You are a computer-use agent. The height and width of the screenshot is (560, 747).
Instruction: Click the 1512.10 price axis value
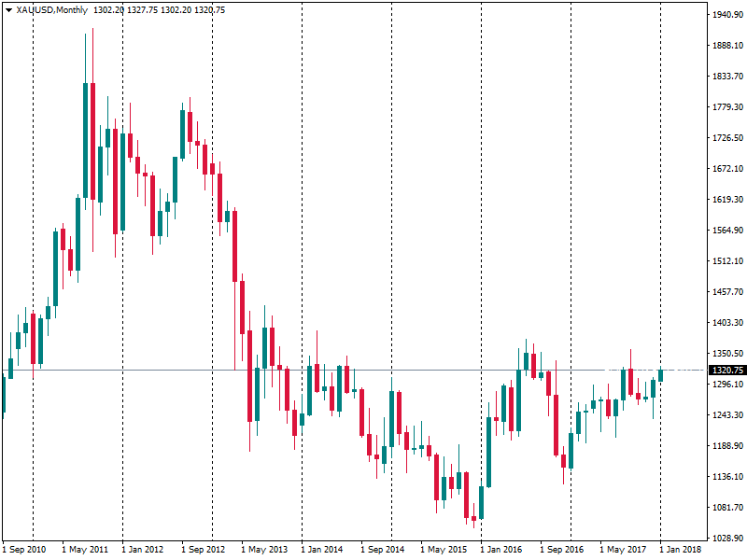point(726,261)
